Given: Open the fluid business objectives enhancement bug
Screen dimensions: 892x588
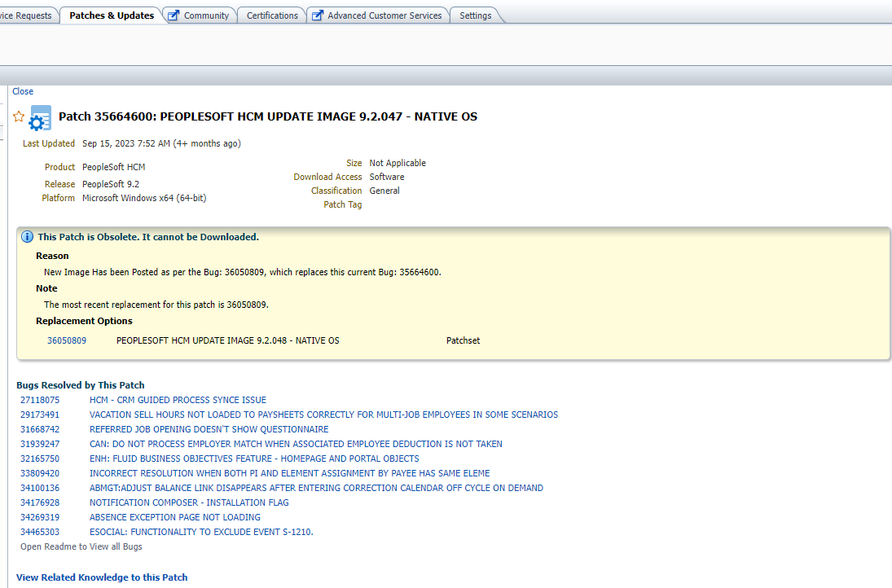Looking at the screenshot, I should pyautogui.click(x=39, y=459).
